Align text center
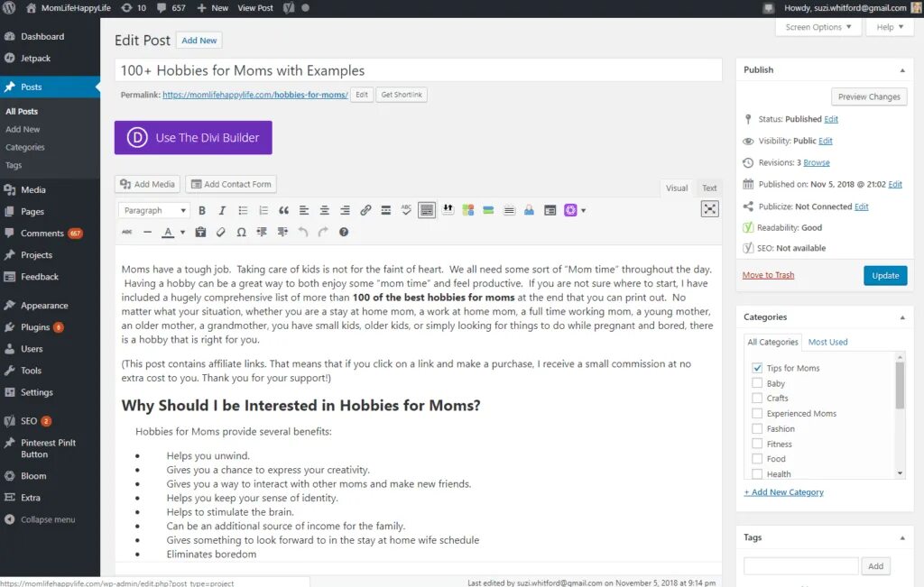Image resolution: width=924 pixels, height=587 pixels. click(x=324, y=210)
